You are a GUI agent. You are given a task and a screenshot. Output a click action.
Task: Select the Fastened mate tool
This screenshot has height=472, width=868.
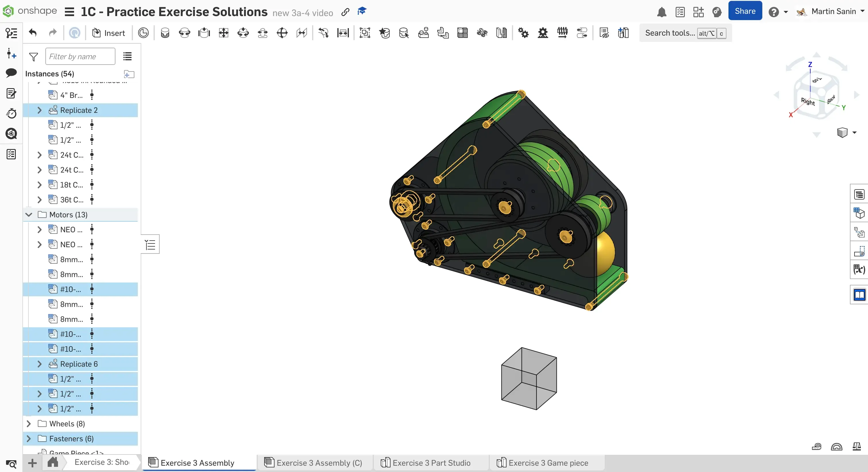click(165, 33)
